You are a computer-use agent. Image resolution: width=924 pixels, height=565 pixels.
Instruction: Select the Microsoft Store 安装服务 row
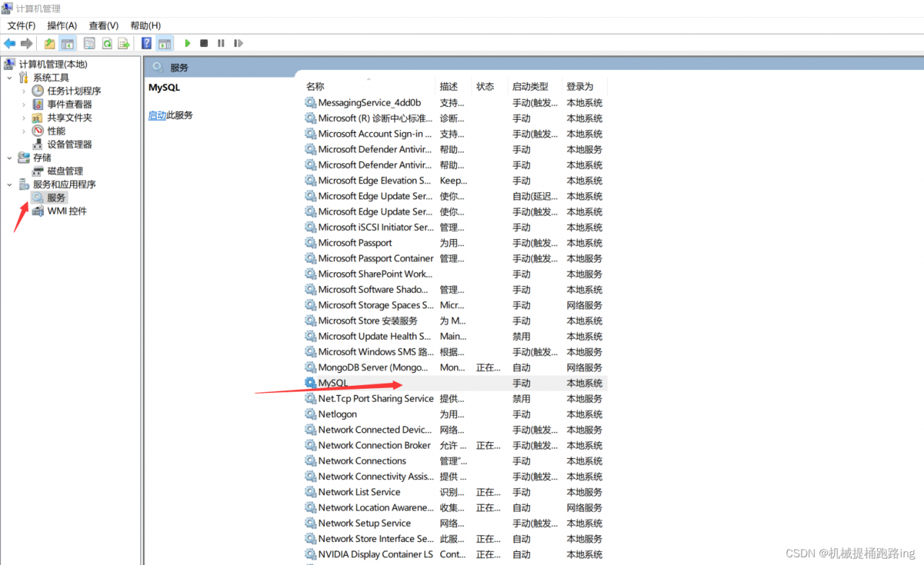tap(455, 321)
